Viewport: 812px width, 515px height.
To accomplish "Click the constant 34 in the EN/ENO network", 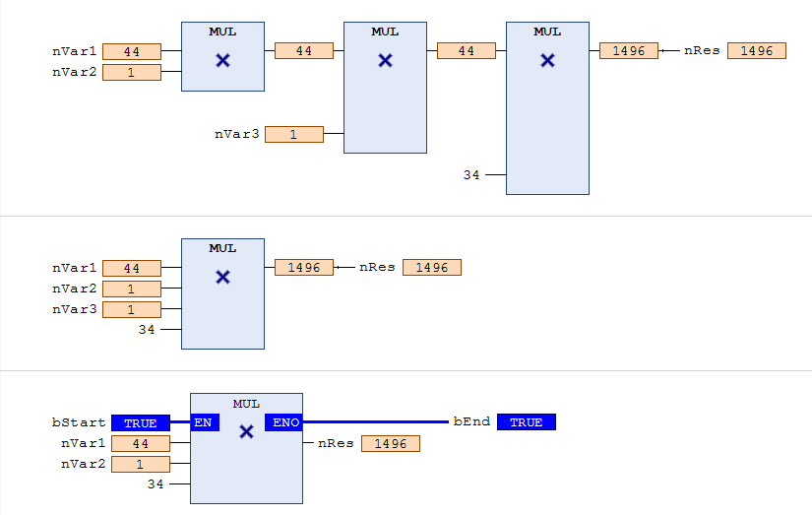I will click(x=156, y=483).
